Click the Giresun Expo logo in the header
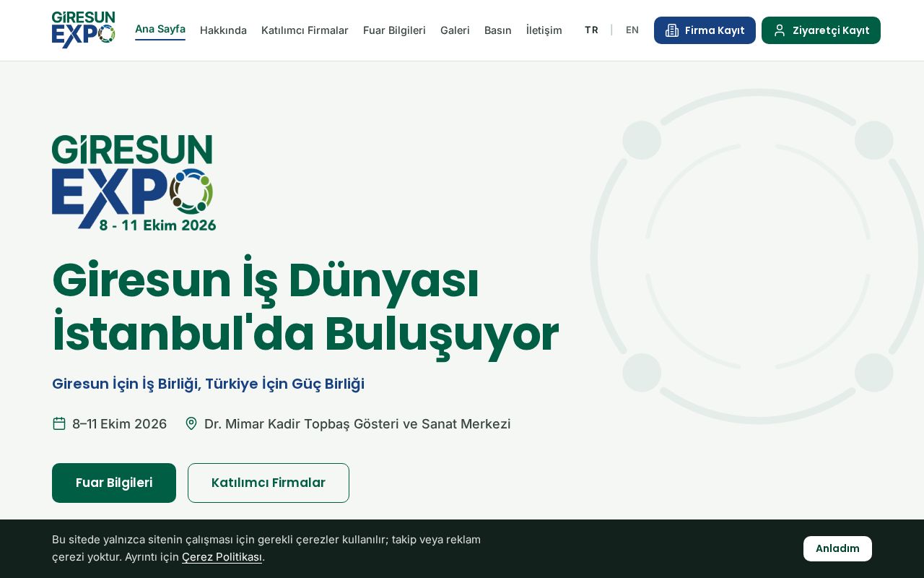Screen dimensions: 924x578 pyautogui.click(x=84, y=30)
